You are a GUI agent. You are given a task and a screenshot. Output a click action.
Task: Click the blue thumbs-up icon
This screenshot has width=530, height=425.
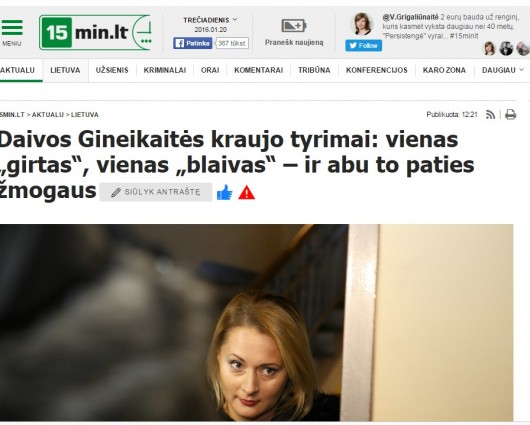coord(225,192)
